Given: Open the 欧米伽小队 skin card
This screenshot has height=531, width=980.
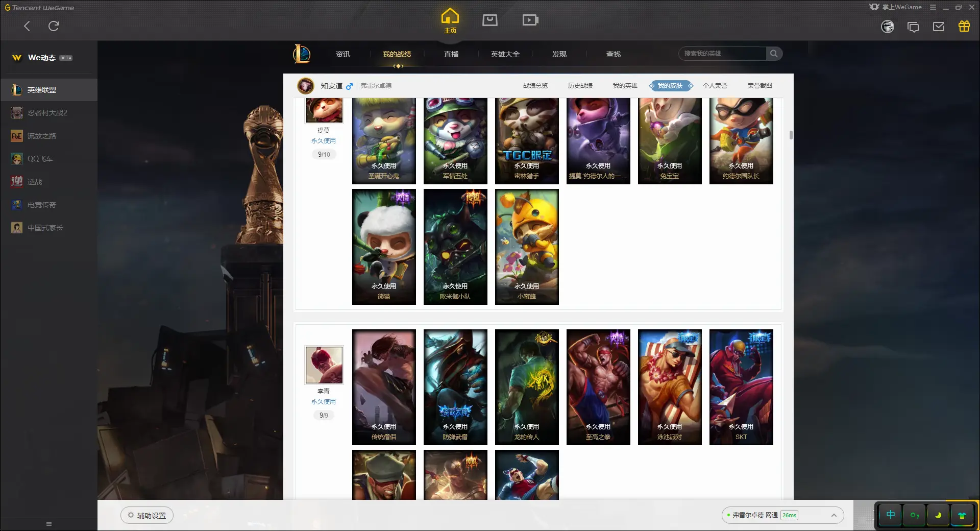Looking at the screenshot, I should click(455, 247).
